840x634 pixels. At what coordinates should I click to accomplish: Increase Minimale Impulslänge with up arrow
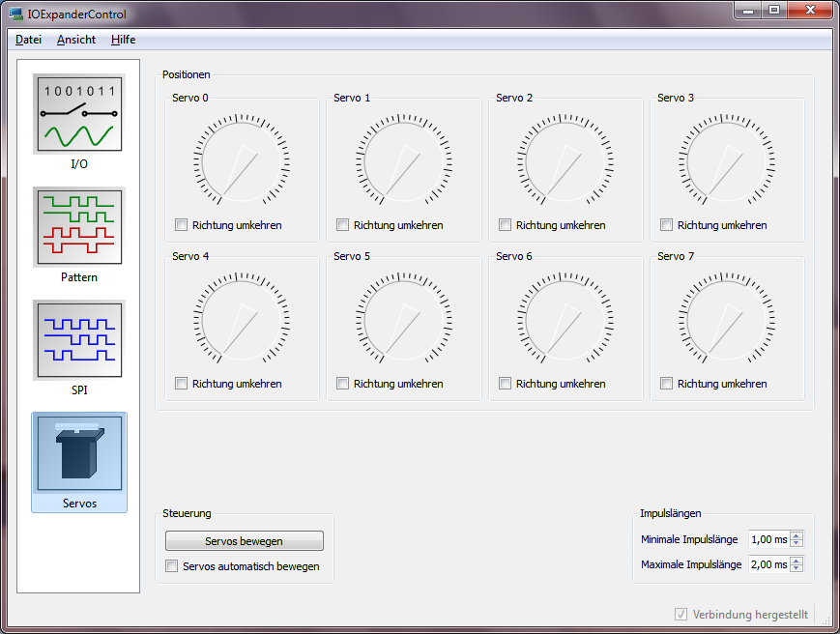click(x=797, y=536)
